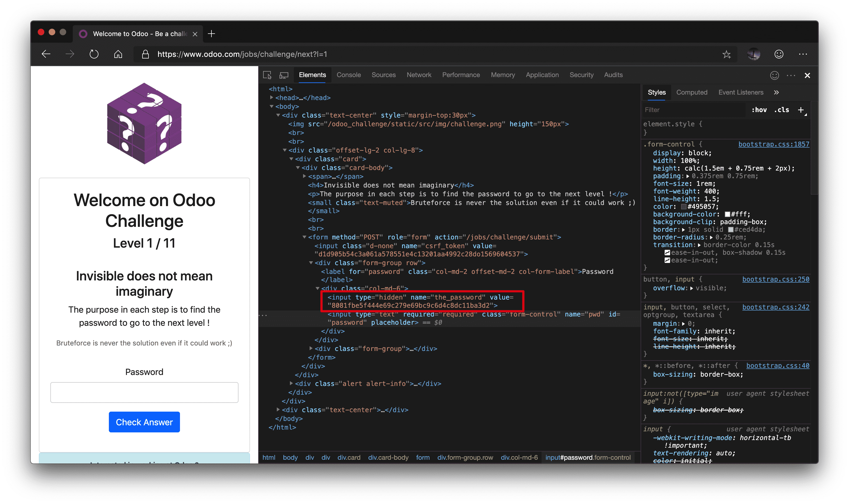Toggle the .cls class editor

click(x=781, y=110)
